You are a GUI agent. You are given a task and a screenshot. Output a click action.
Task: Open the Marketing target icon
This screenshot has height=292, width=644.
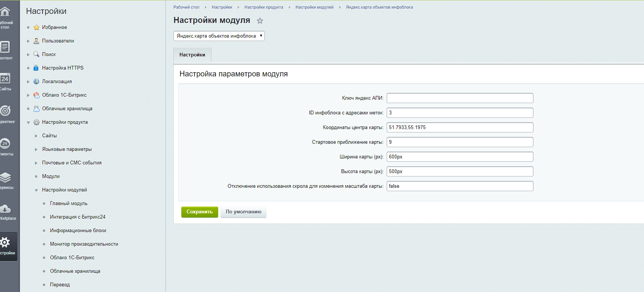[x=5, y=110]
